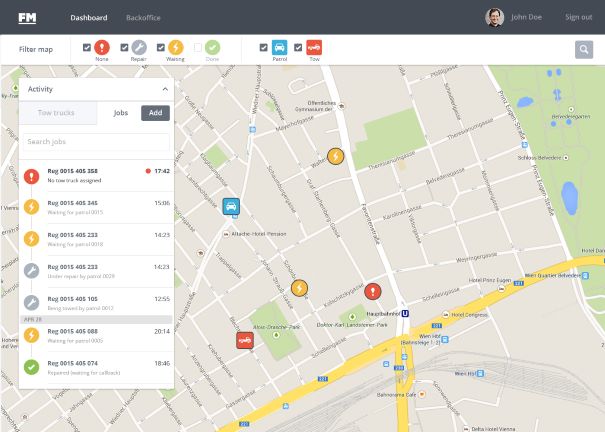The height and width of the screenshot is (432, 605).
Task: Select job Reg 0015 405 074
Action: tap(96, 368)
